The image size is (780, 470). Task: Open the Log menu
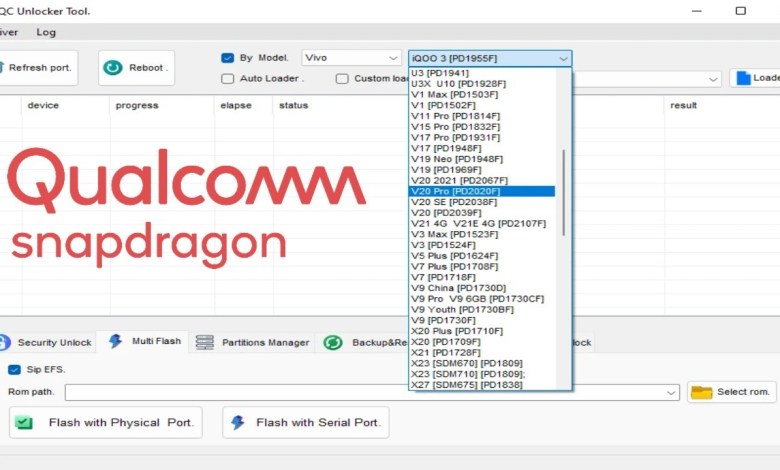[x=46, y=32]
